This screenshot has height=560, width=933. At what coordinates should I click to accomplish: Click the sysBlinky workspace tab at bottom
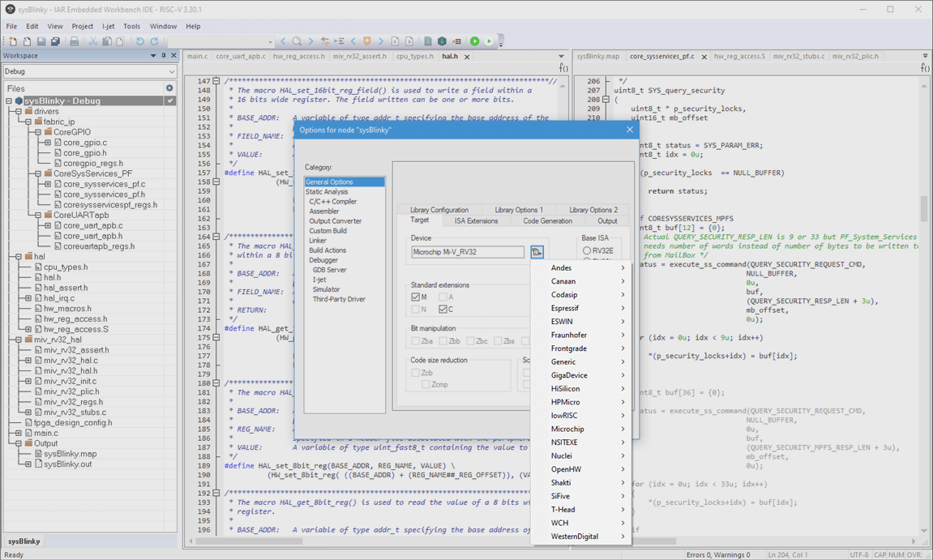coord(24,541)
